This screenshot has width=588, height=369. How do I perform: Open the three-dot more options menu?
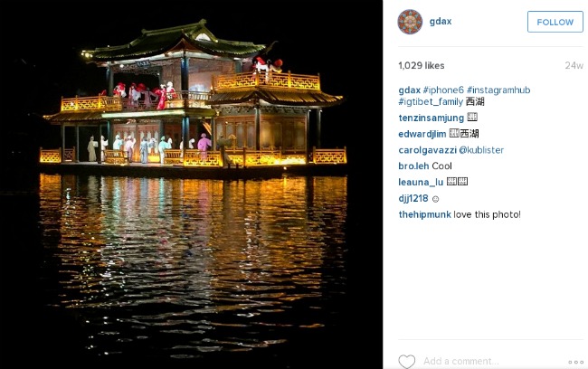click(x=575, y=362)
